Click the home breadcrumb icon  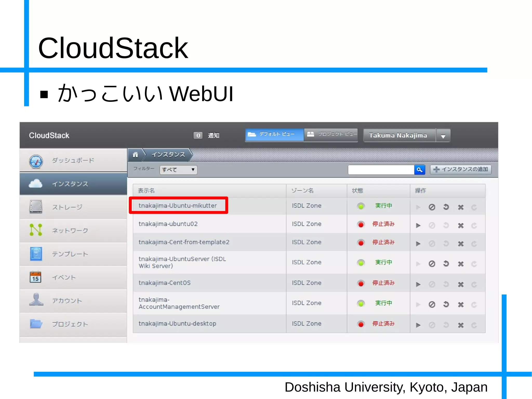[135, 155]
